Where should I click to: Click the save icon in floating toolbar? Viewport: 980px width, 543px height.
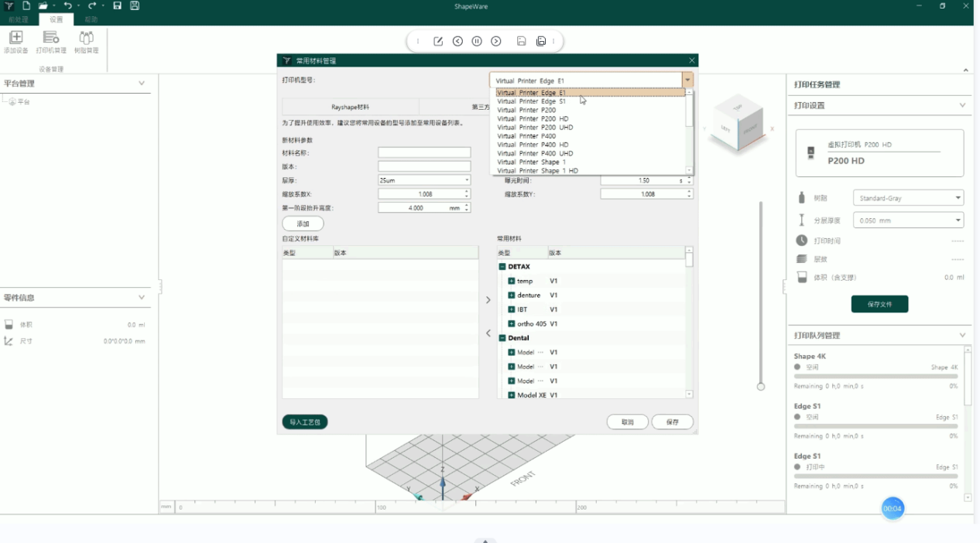(x=522, y=42)
